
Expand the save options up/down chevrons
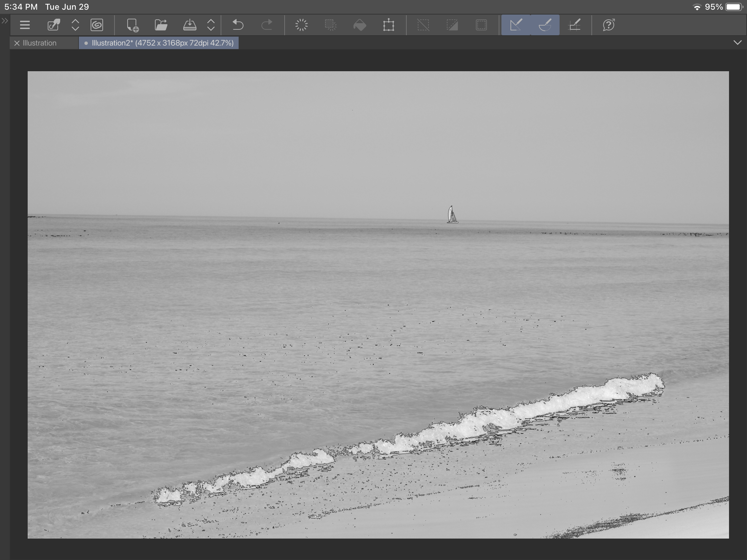pyautogui.click(x=211, y=25)
